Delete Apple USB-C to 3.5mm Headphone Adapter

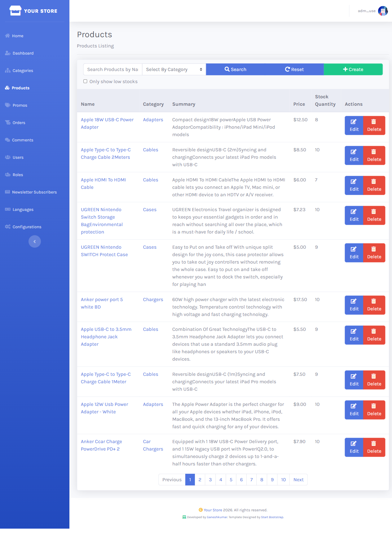(374, 335)
